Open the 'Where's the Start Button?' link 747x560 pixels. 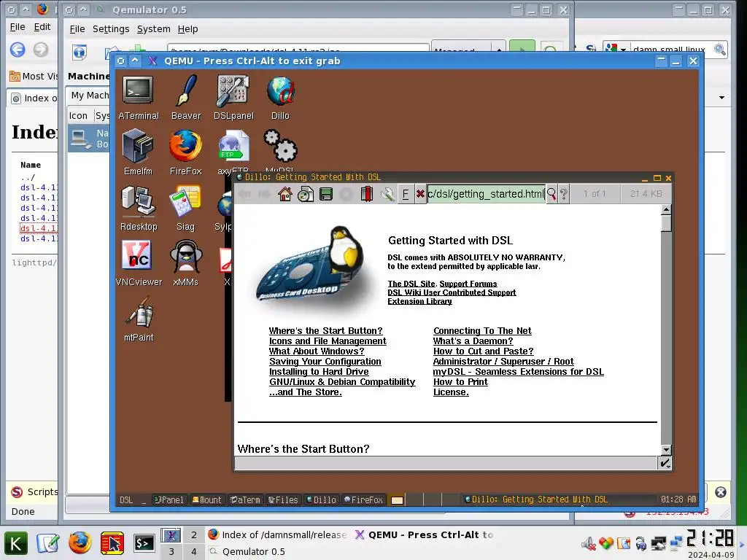pyautogui.click(x=325, y=330)
